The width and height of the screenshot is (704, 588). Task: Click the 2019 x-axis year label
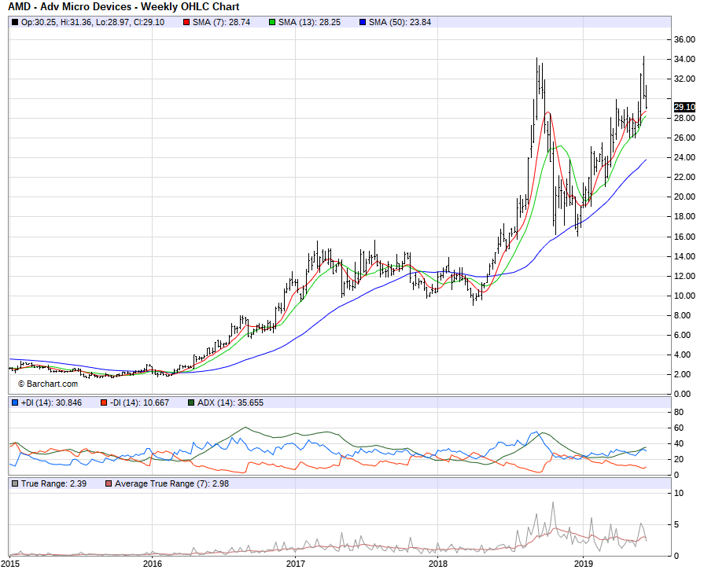[583, 564]
